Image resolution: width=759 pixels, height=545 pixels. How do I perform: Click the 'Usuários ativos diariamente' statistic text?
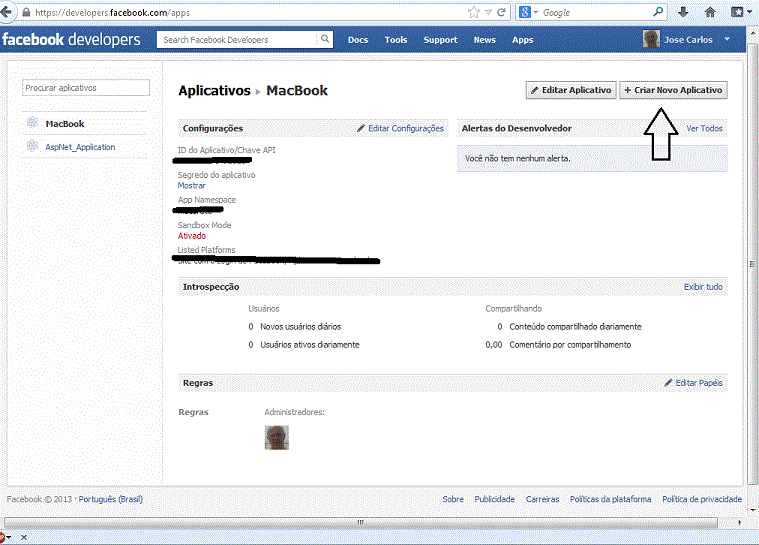coord(310,345)
